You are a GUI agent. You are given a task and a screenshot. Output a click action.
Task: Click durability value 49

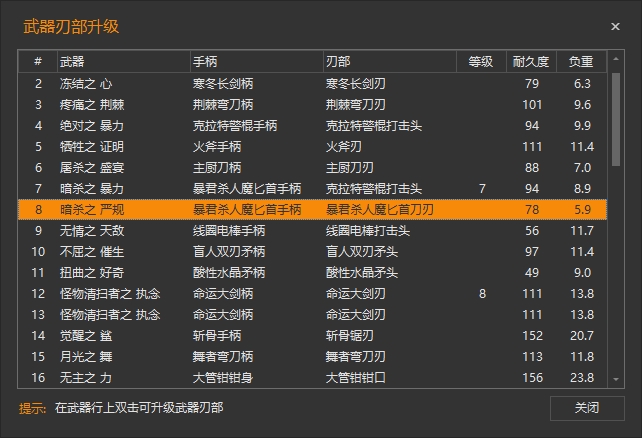(532, 273)
